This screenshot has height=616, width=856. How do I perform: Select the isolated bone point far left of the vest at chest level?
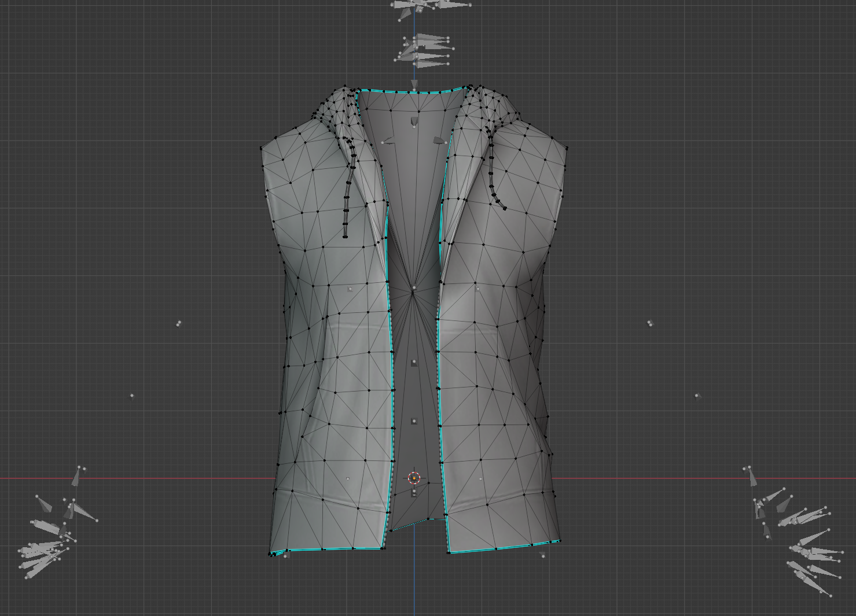click(179, 323)
